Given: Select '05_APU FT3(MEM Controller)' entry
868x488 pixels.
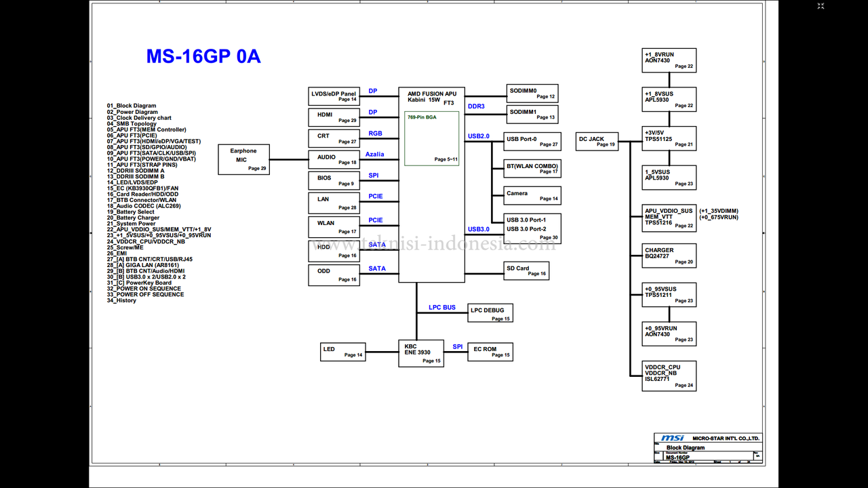Looking at the screenshot, I should tap(146, 129).
